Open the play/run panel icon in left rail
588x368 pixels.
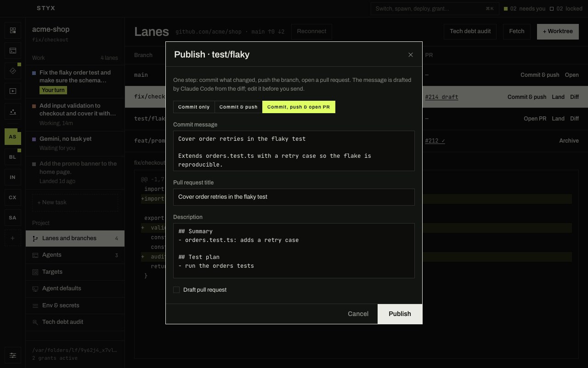pos(12,91)
